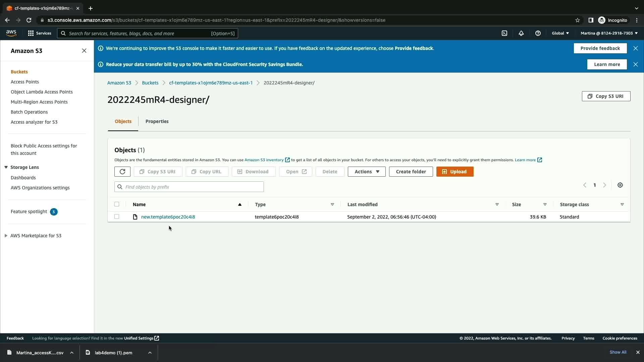This screenshot has height=362, width=644.
Task: Click the orange Upload button
Action: [455, 172]
